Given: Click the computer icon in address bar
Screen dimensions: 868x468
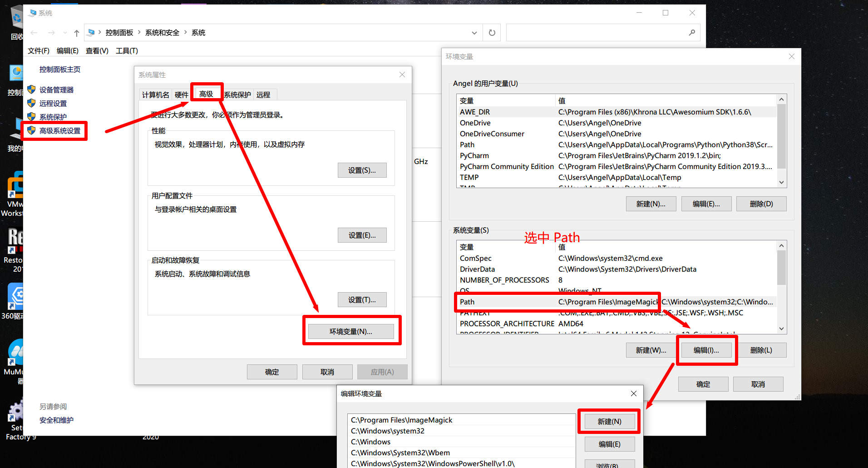Looking at the screenshot, I should [x=91, y=32].
